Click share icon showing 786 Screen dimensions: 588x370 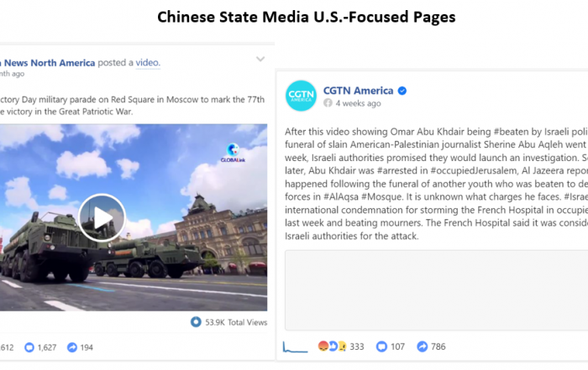pyautogui.click(x=423, y=347)
